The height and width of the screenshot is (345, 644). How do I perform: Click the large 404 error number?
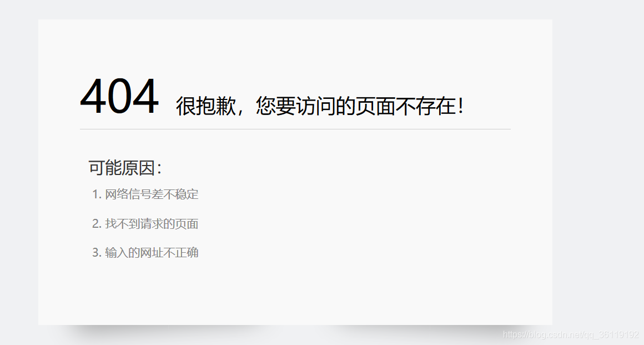tap(119, 97)
